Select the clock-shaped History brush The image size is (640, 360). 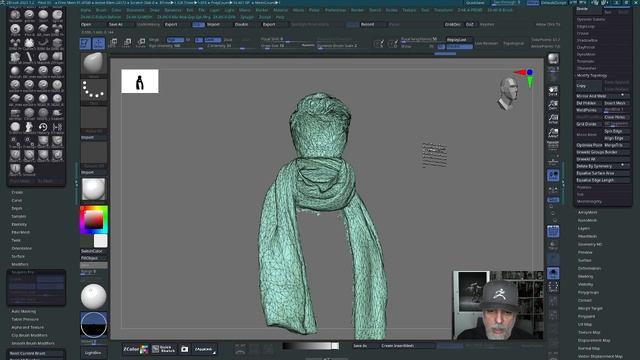(x=43, y=127)
